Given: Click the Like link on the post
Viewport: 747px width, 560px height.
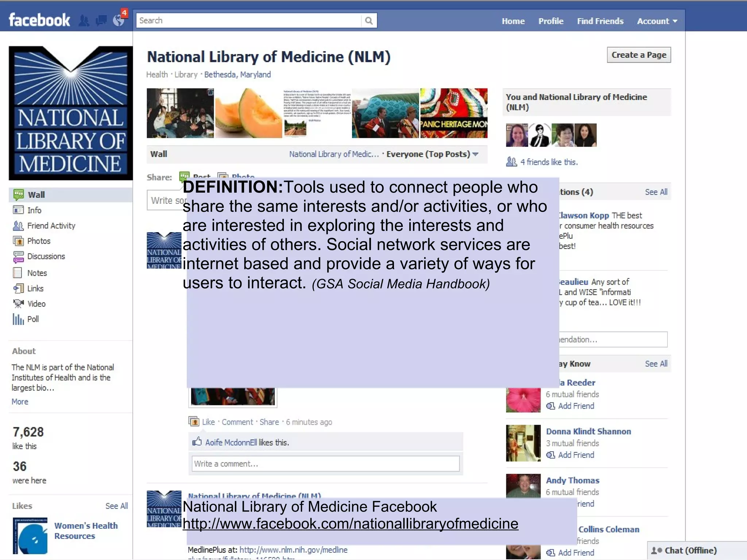Looking at the screenshot, I should (x=208, y=422).
